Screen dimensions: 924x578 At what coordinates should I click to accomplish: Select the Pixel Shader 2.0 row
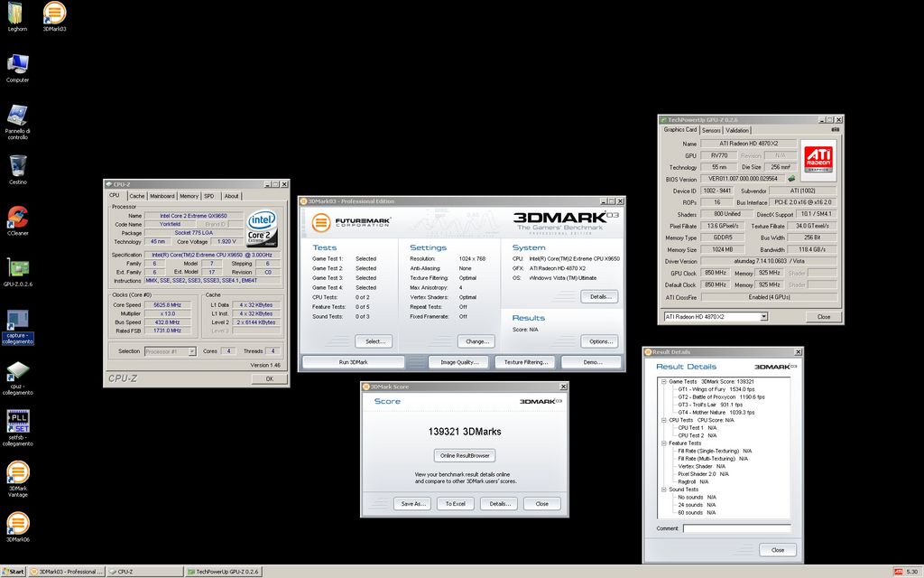pos(703,473)
